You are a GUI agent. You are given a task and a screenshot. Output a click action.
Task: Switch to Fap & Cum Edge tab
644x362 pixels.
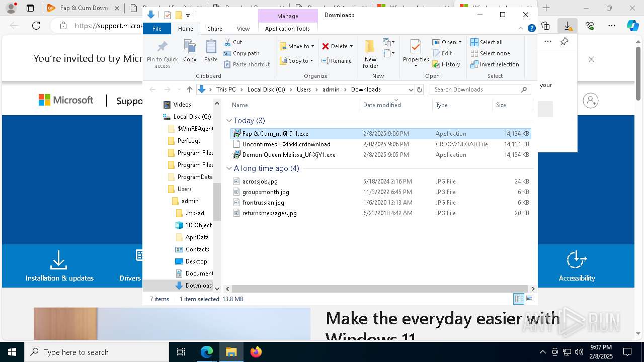click(x=83, y=8)
